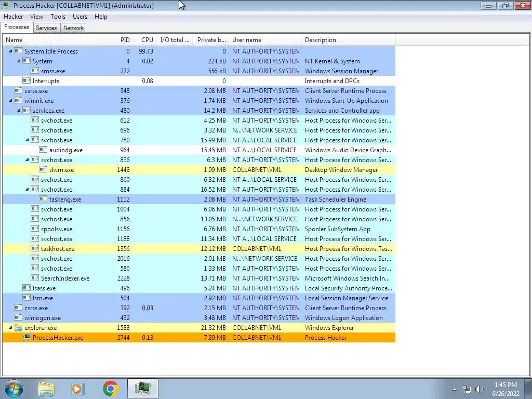
Task: Sort by the Name column header
Action: 55,39
